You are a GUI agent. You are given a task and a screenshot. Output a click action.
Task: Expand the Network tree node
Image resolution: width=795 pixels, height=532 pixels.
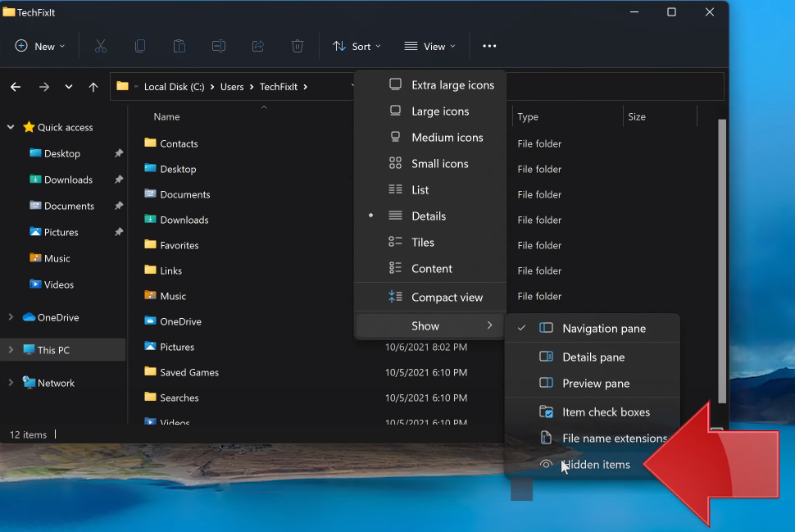tap(11, 382)
